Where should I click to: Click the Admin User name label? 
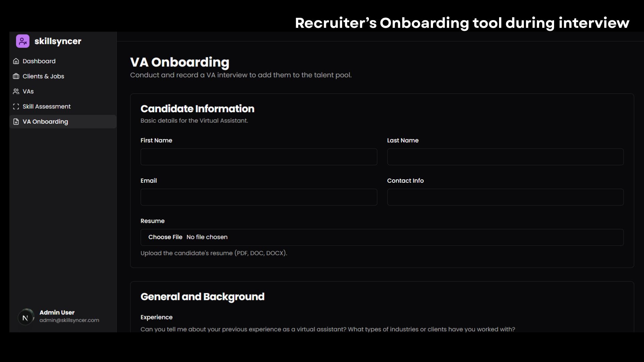(x=57, y=312)
